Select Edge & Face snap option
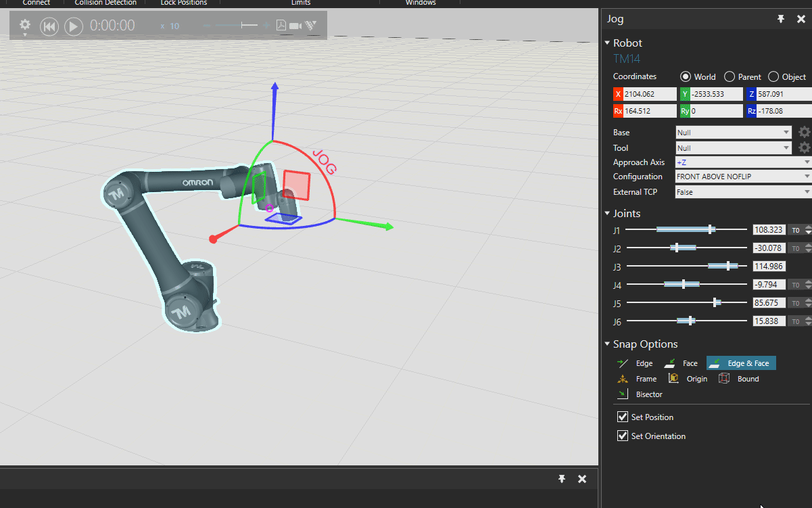812x508 pixels. pos(741,363)
